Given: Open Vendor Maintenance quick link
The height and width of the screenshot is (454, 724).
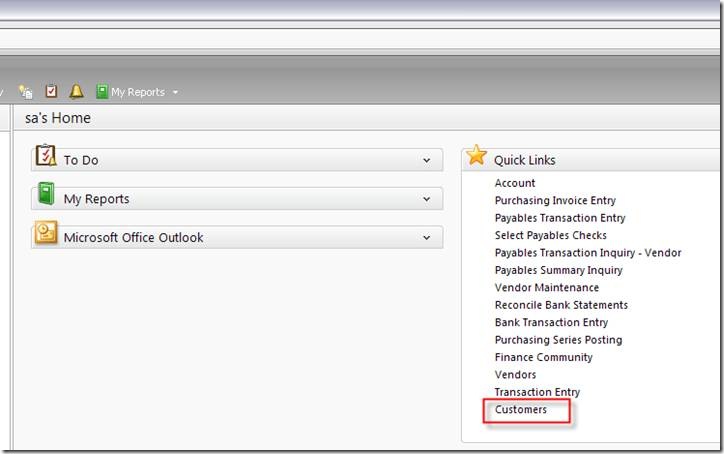Looking at the screenshot, I should point(547,287).
